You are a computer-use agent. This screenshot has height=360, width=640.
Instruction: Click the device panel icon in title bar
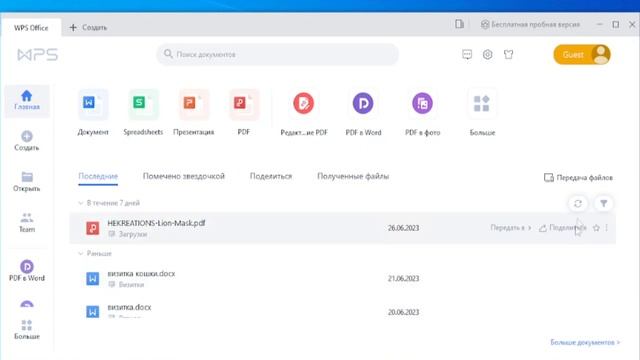click(x=460, y=24)
